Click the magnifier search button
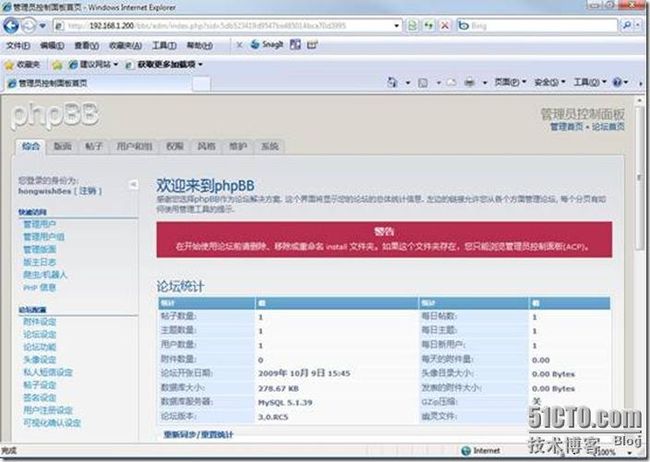 tap(627, 26)
